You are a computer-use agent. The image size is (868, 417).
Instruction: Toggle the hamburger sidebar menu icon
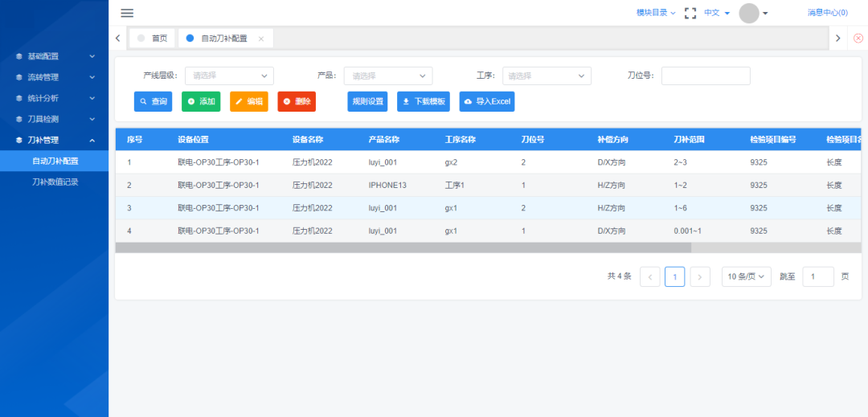(x=127, y=14)
